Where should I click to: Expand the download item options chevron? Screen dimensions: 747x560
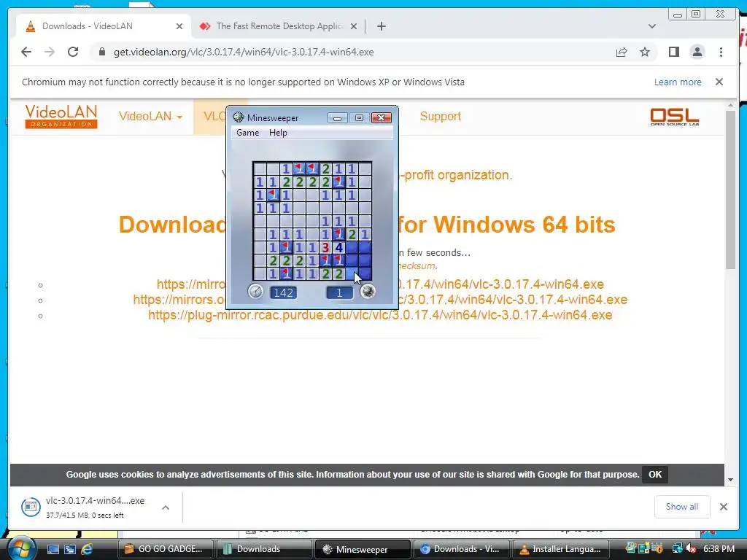click(166, 507)
